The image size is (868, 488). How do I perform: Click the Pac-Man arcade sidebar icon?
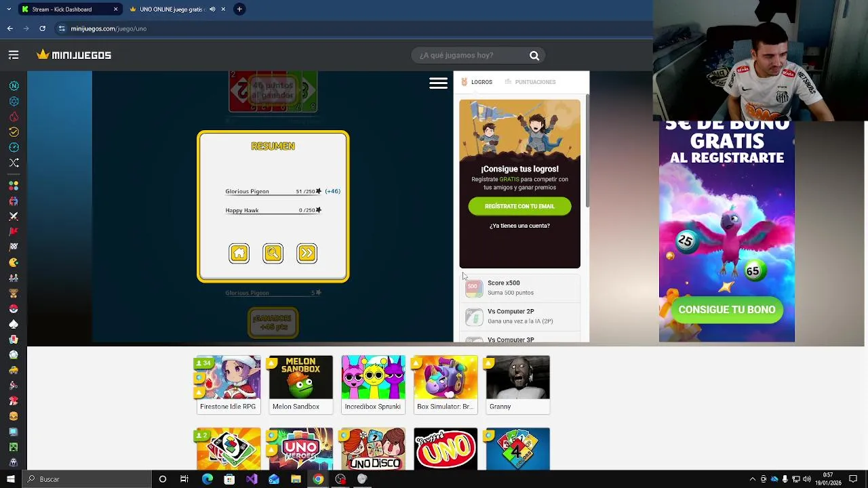tap(14, 262)
